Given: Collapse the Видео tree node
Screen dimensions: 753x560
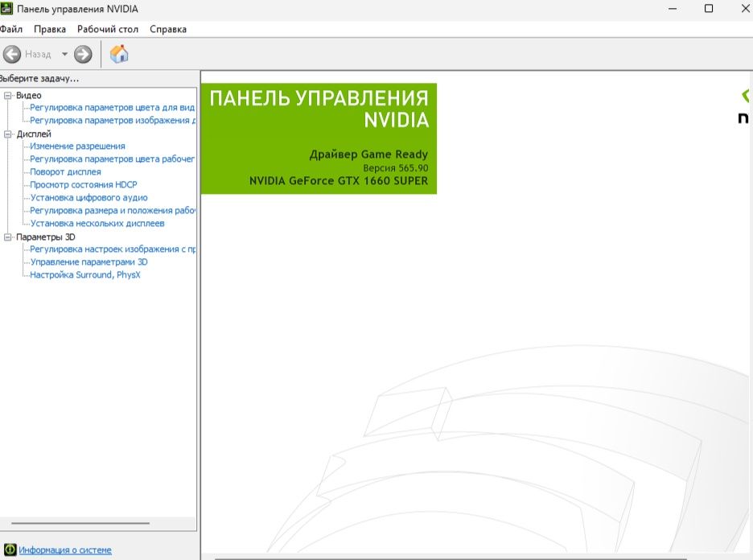Looking at the screenshot, I should click(x=7, y=96).
